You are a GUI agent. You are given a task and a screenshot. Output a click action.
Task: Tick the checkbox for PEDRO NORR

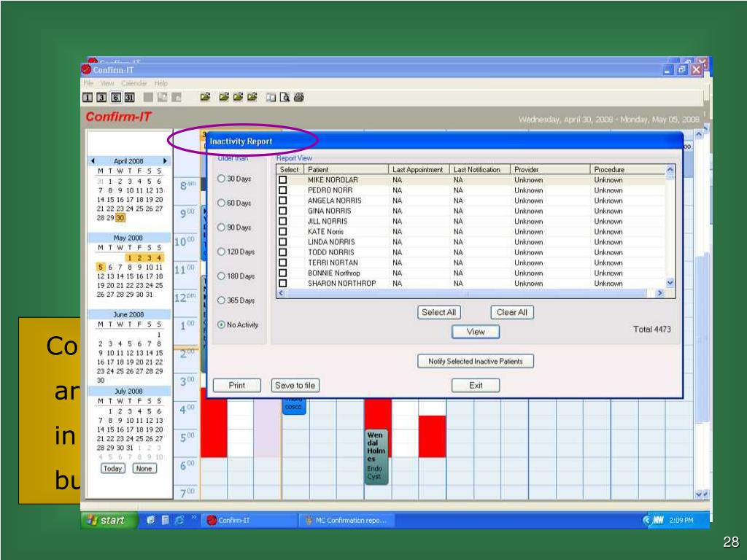point(282,190)
